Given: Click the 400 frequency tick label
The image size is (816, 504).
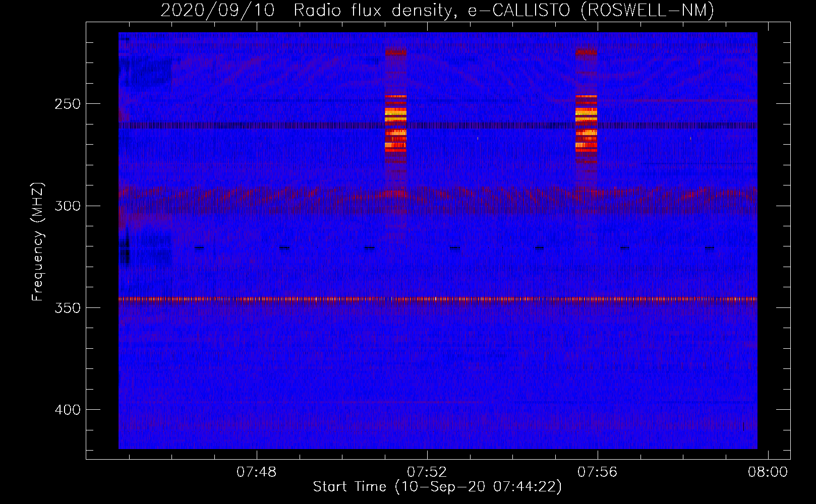Looking at the screenshot, I should (x=68, y=410).
